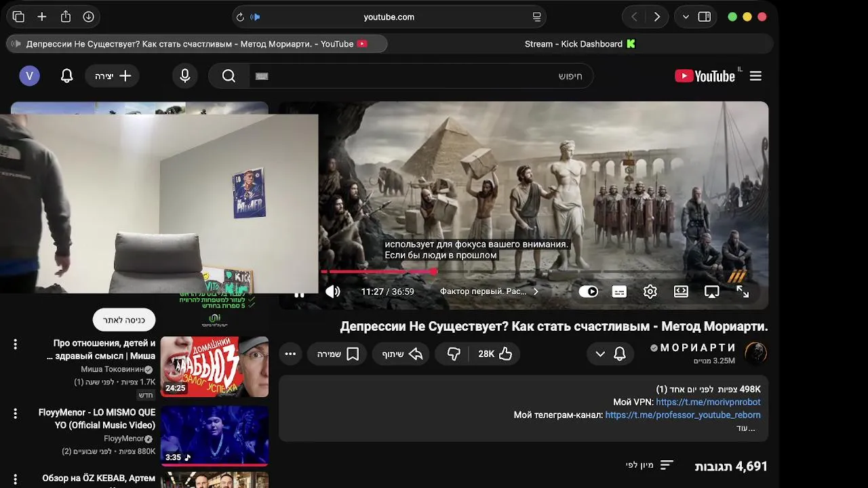This screenshot has width=868, height=488.
Task: Open on-screen keyboard icon in search box
Action: (262, 76)
